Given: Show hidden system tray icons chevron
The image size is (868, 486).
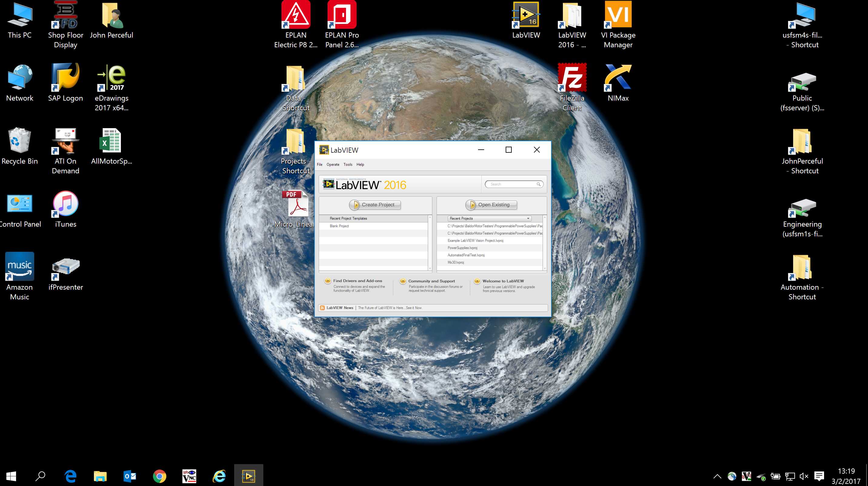Looking at the screenshot, I should (717, 476).
